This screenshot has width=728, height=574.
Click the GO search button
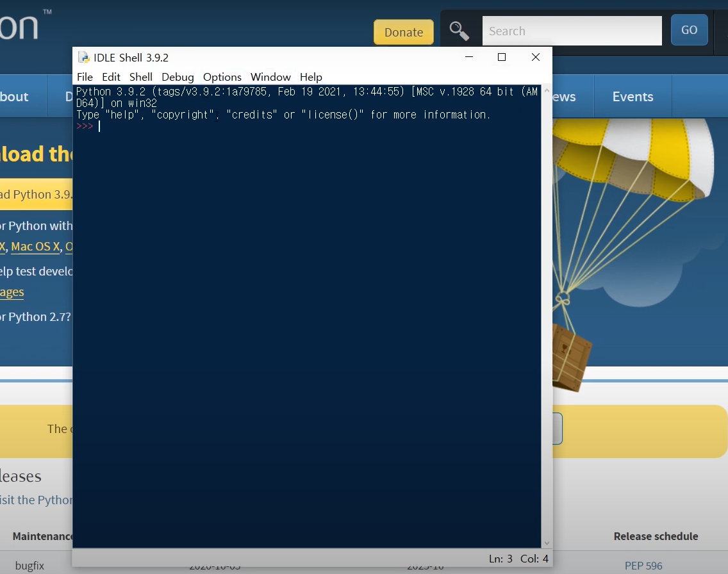pos(689,29)
